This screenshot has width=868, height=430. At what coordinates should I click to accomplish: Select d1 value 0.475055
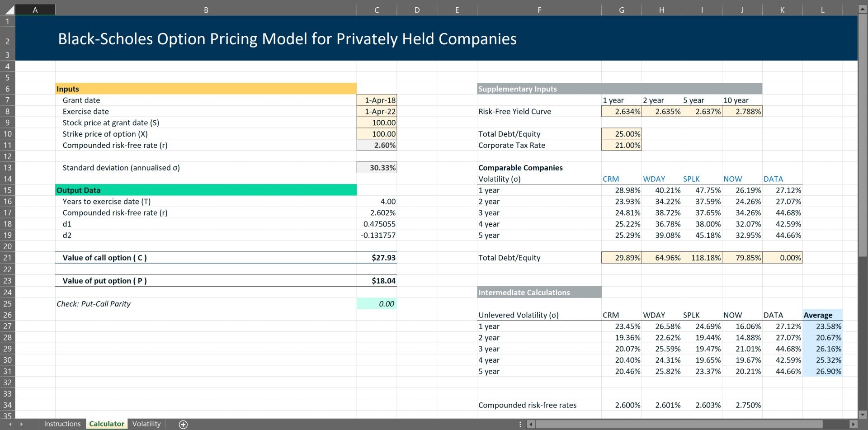(377, 224)
